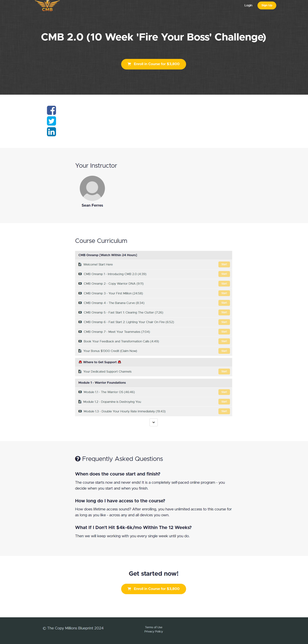
Task: Open Terms of Use footer link
Action: click(154, 627)
